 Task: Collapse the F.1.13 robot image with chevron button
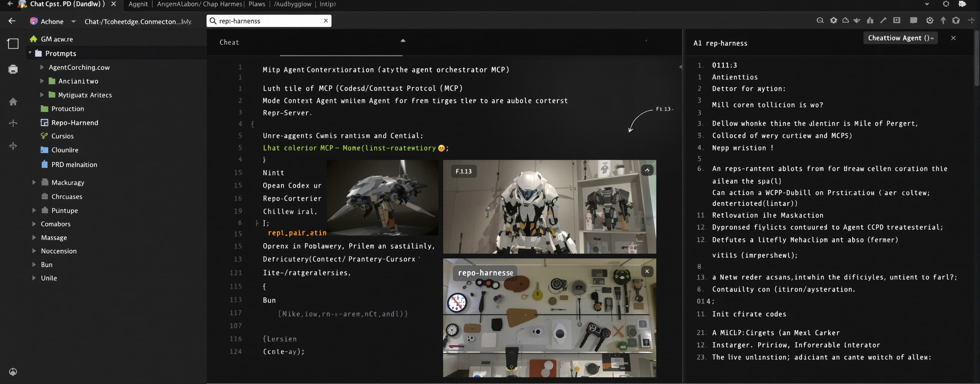pyautogui.click(x=647, y=170)
